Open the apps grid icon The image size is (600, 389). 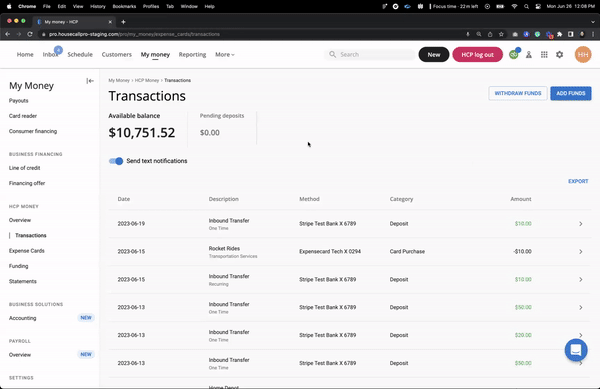click(x=544, y=55)
